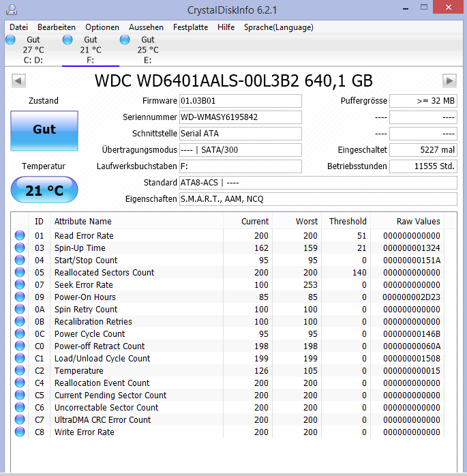Click the Übertragungsmodus field SATA/300
Viewport: 467px width, 476px height.
(241, 150)
